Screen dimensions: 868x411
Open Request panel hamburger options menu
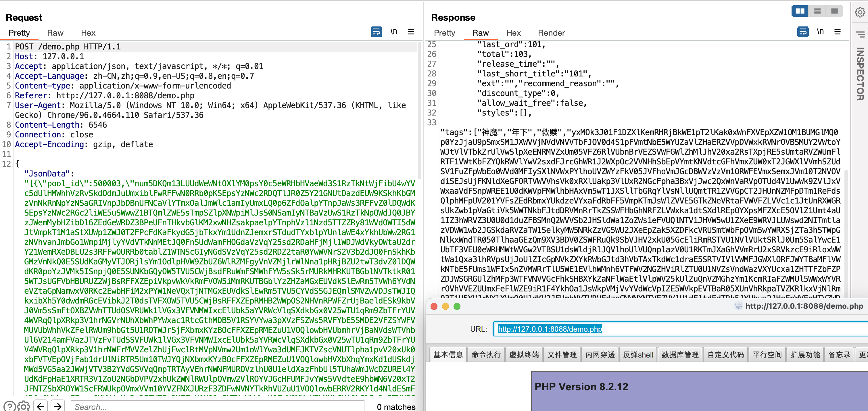pyautogui.click(x=411, y=32)
